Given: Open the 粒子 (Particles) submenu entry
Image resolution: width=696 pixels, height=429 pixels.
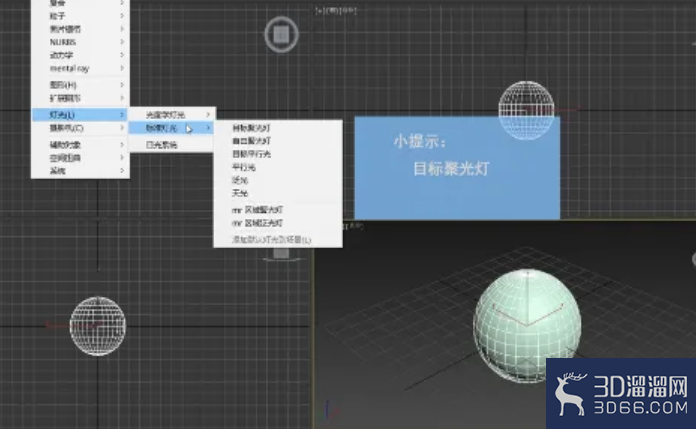Looking at the screenshot, I should 80,16.
